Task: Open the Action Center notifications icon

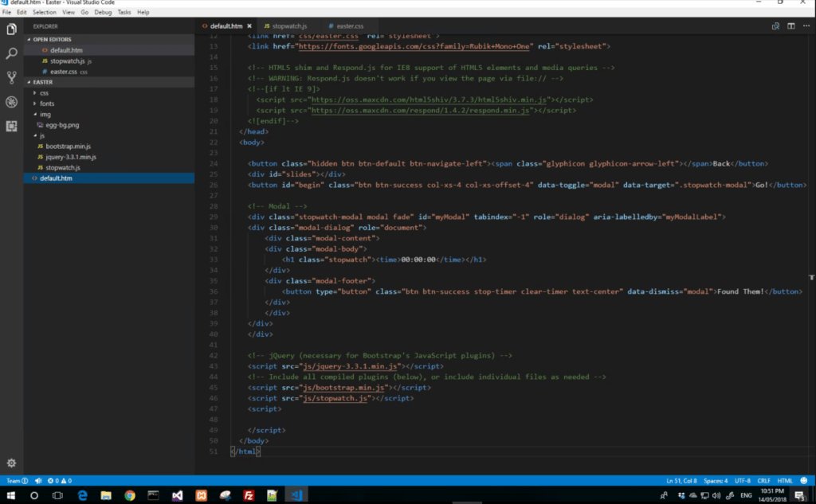Action: pyautogui.click(x=799, y=496)
